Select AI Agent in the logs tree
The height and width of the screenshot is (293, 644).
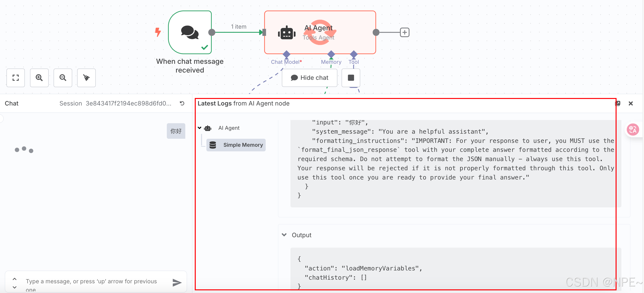click(229, 128)
